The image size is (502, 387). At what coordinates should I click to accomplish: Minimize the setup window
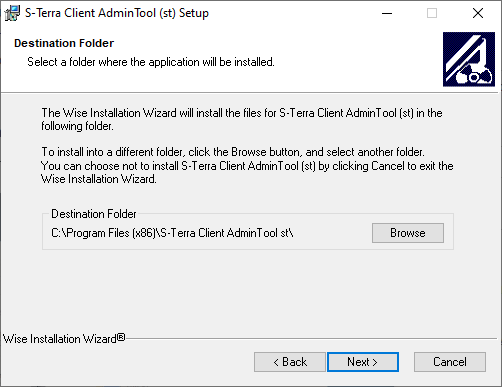coord(387,13)
